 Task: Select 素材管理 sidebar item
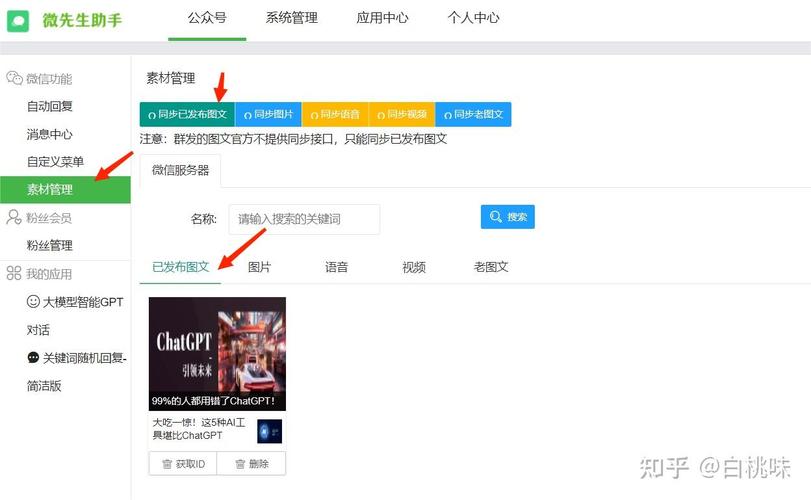pos(65,189)
